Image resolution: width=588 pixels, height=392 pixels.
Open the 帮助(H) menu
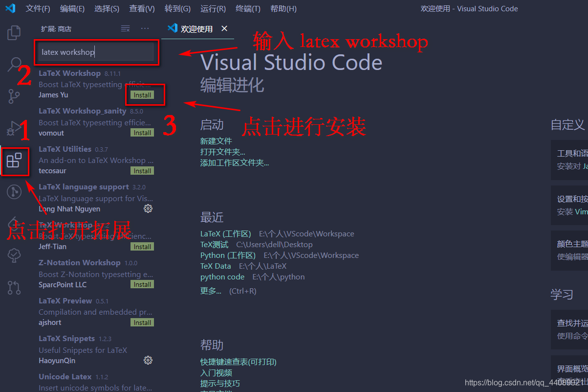tap(283, 9)
